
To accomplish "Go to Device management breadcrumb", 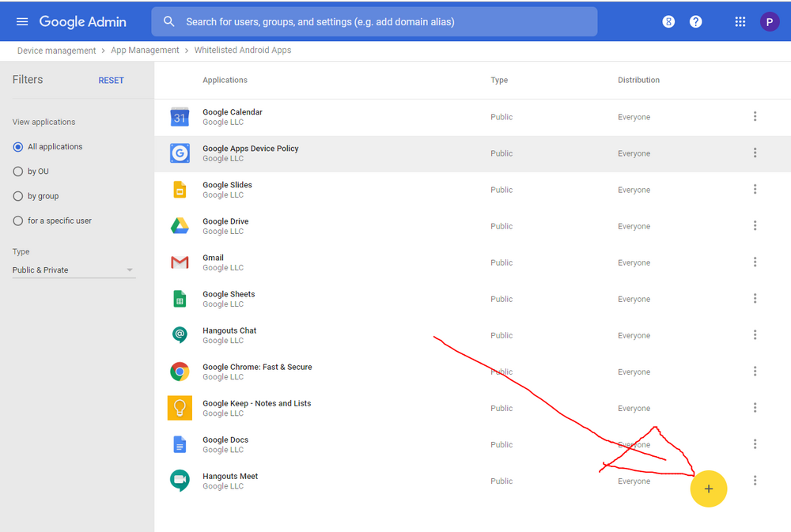I will click(56, 51).
